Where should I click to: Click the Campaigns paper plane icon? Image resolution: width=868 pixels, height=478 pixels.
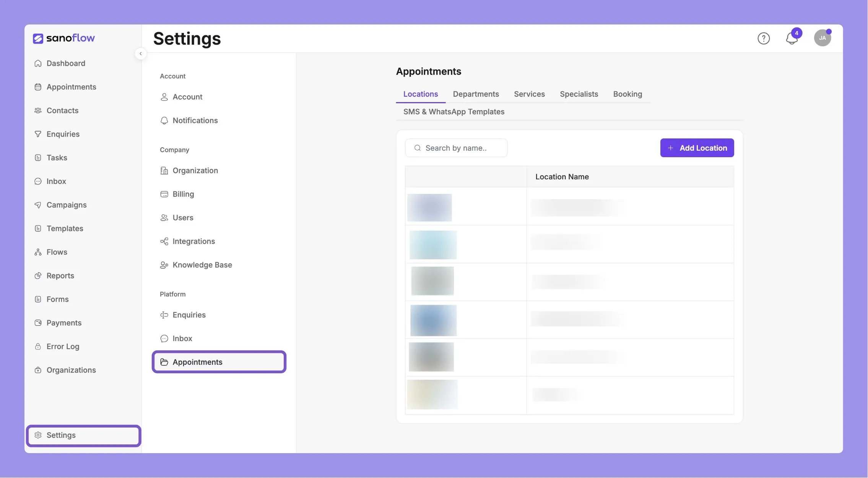pos(38,205)
